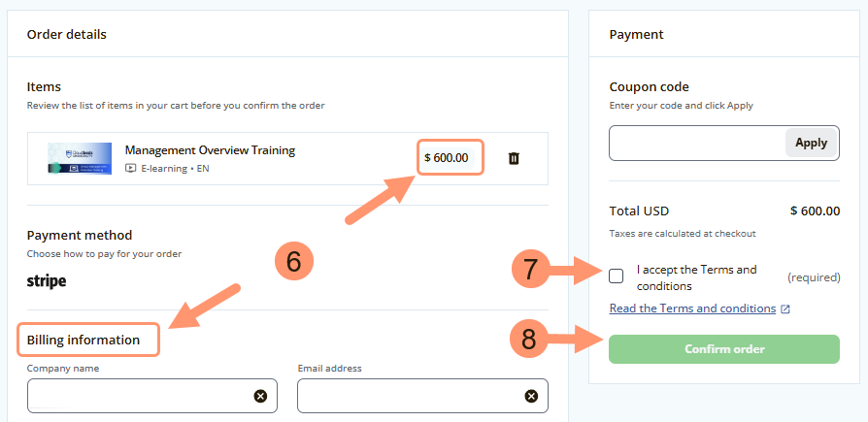The height and width of the screenshot is (422, 868).
Task: Click the orange number 8 badge
Action: pyautogui.click(x=528, y=339)
